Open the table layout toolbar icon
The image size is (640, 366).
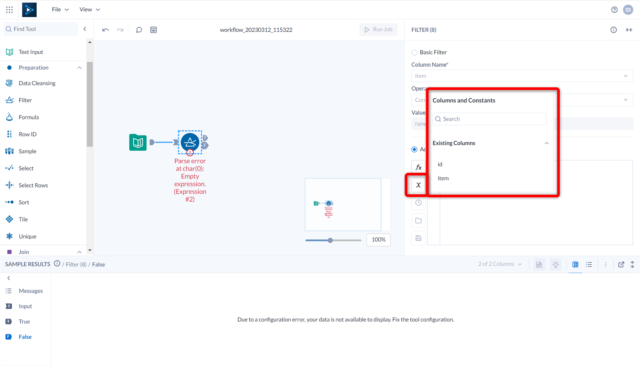[x=153, y=30]
